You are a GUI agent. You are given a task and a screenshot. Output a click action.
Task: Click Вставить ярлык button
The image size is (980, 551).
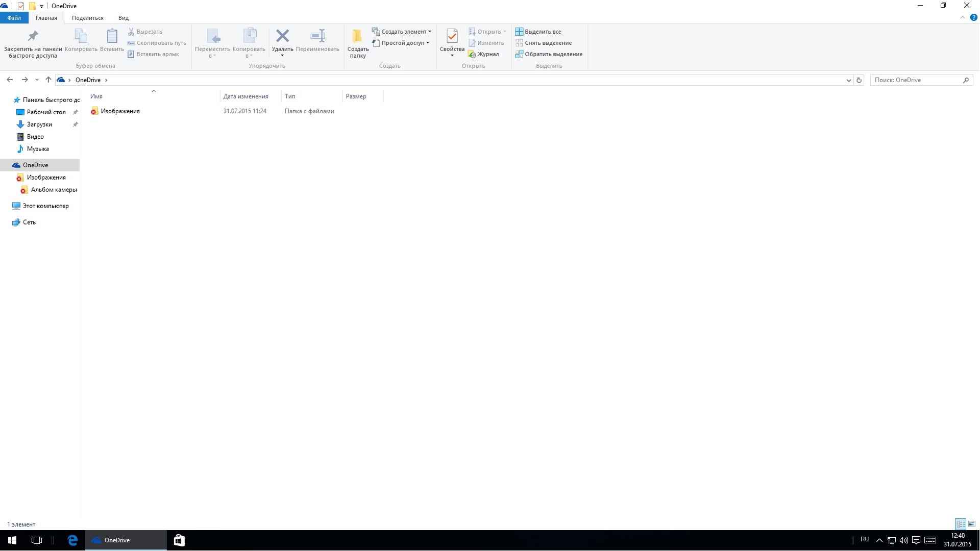[x=153, y=54]
